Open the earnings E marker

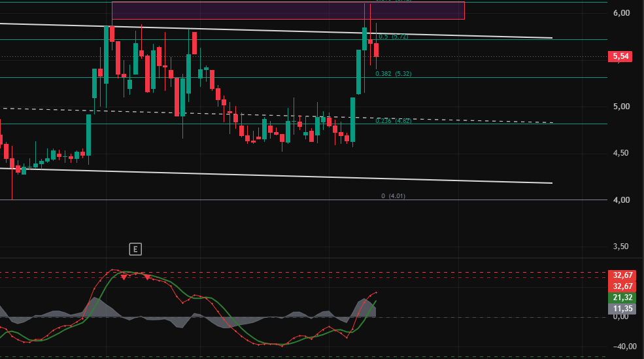(135, 249)
